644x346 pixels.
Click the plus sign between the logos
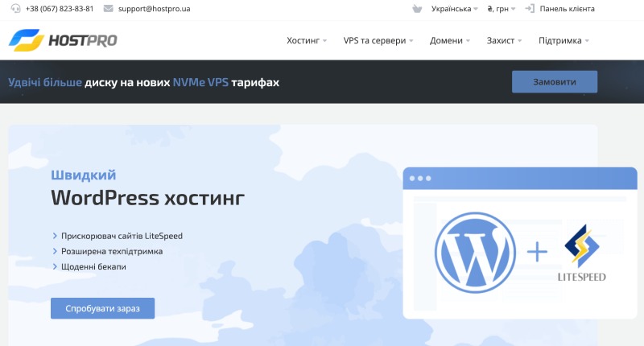pyautogui.click(x=537, y=252)
